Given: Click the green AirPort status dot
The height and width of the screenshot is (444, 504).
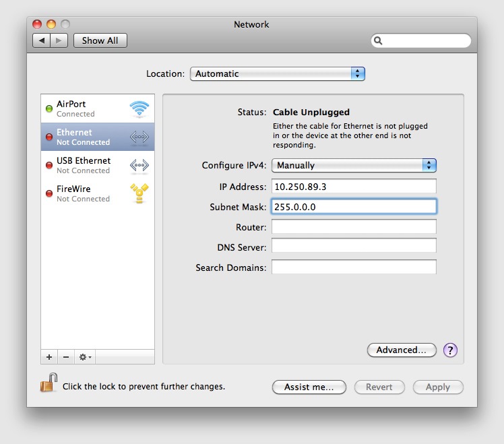Looking at the screenshot, I should pos(49,108).
